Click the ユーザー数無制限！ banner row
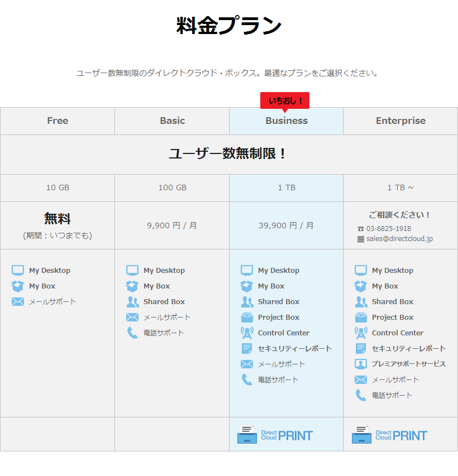458x476 pixels. click(x=229, y=154)
